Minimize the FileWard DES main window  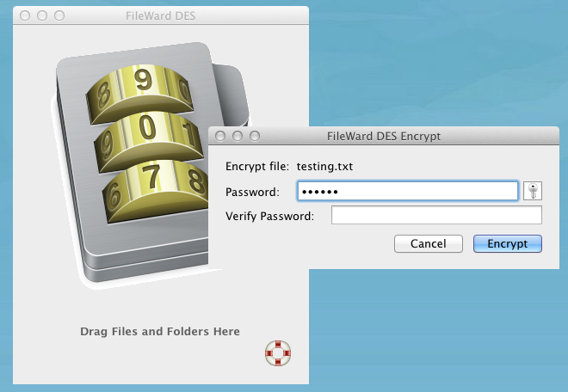pos(42,15)
